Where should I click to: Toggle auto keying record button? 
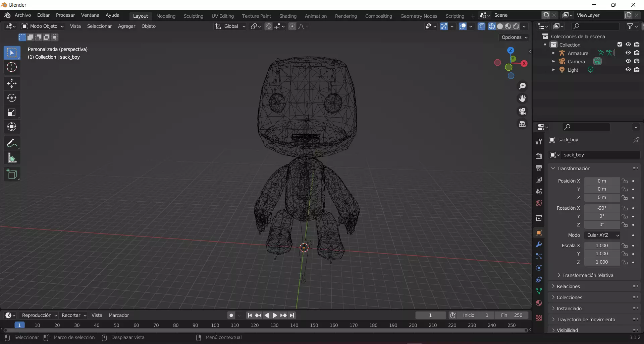[x=231, y=316]
